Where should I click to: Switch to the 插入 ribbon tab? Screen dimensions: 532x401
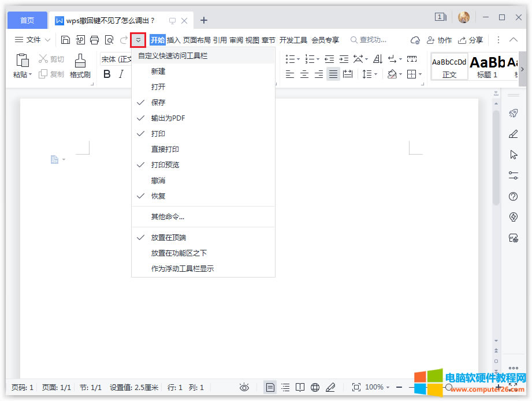(173, 40)
